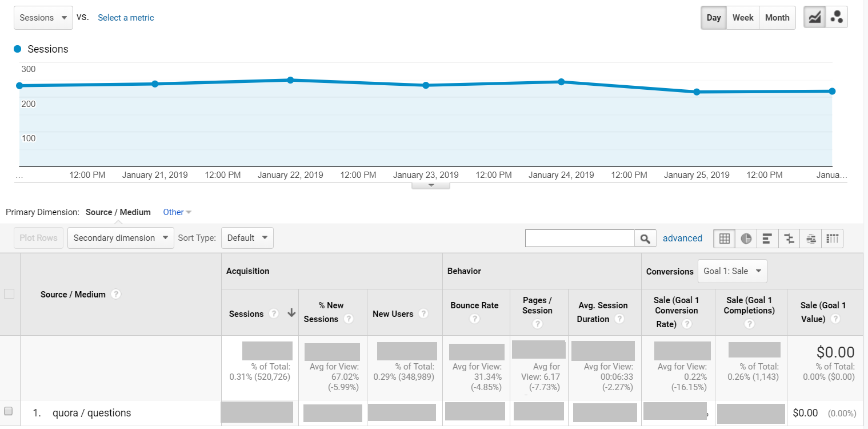Sort by the Bounce Rate column header
This screenshot has width=868, height=429.
coord(474,305)
